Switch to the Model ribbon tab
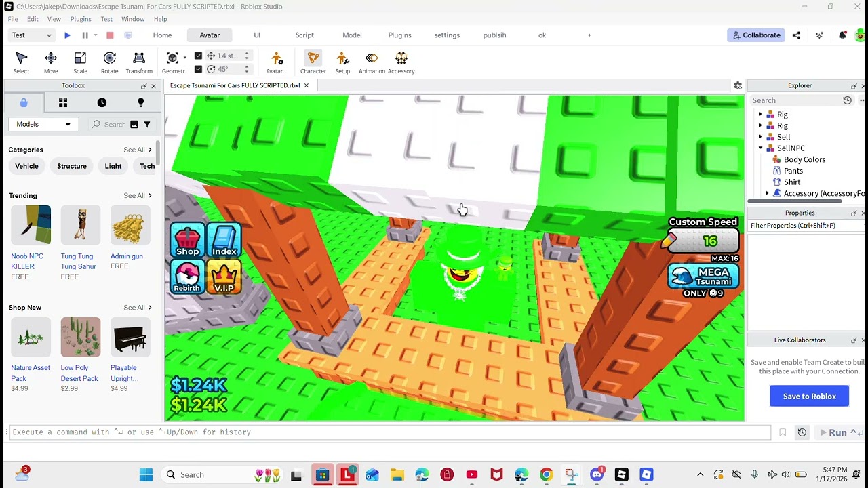 tap(352, 35)
